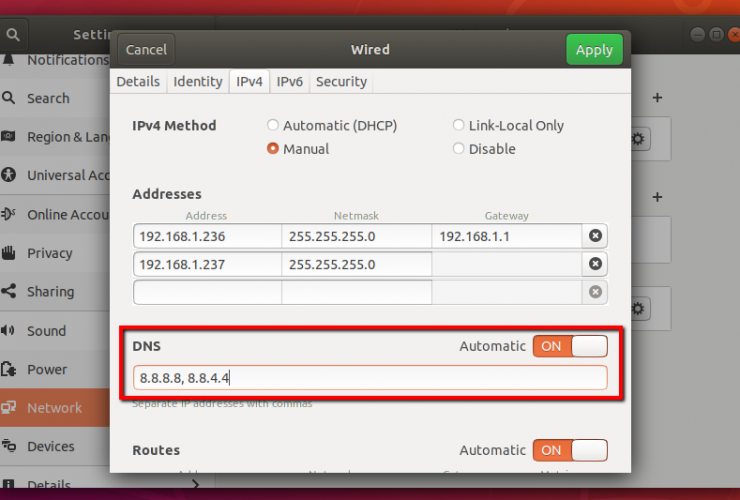Remove the 192.168.1.237 address row
The width and height of the screenshot is (740, 500).
595,264
